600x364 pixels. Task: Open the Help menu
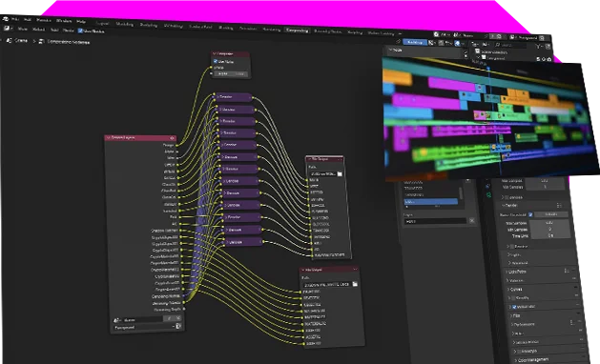pos(81,21)
